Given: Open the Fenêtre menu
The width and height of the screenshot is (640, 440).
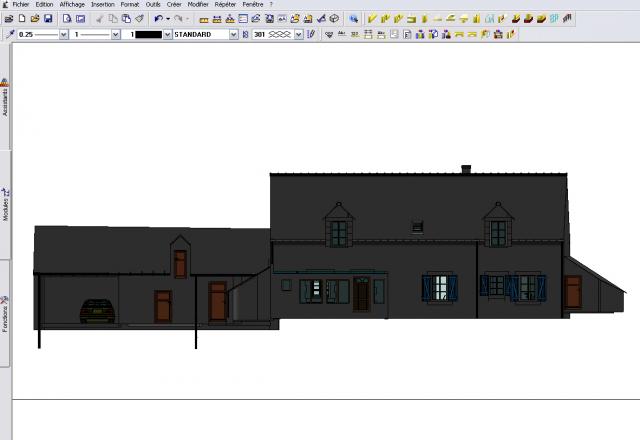Looking at the screenshot, I should coord(253,4).
